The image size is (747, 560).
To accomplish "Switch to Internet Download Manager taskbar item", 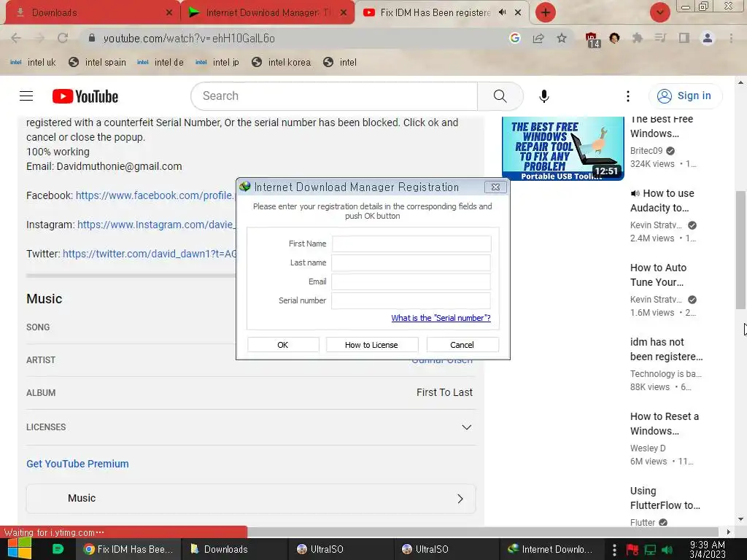I will (550, 549).
